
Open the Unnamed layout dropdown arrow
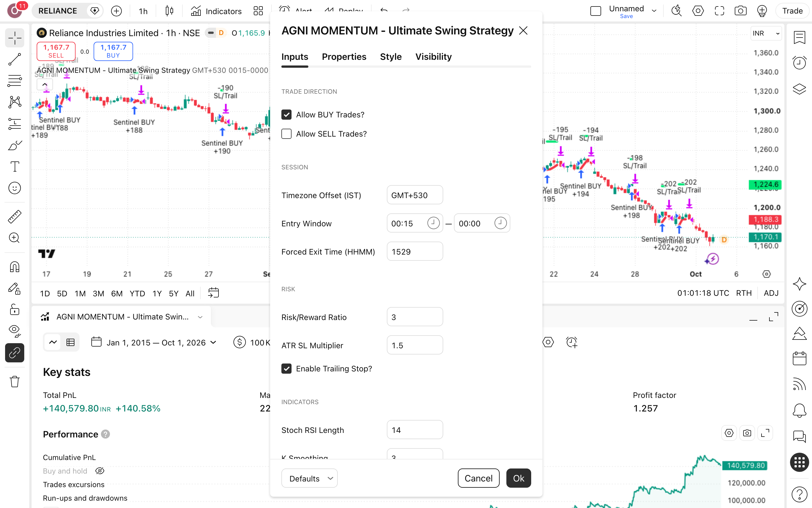[654, 11]
